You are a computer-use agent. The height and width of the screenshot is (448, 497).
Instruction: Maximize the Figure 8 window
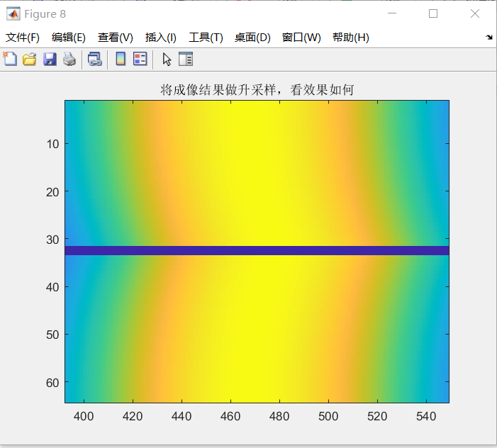coord(433,13)
